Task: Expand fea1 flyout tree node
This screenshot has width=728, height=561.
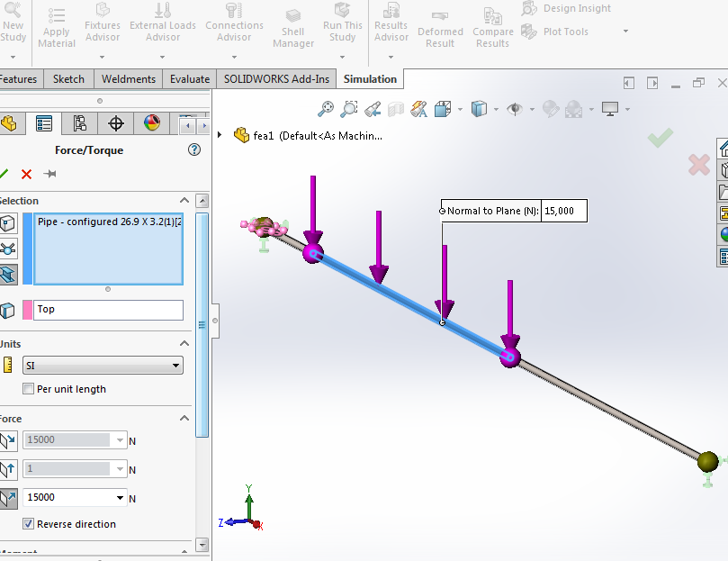Action: click(220, 135)
